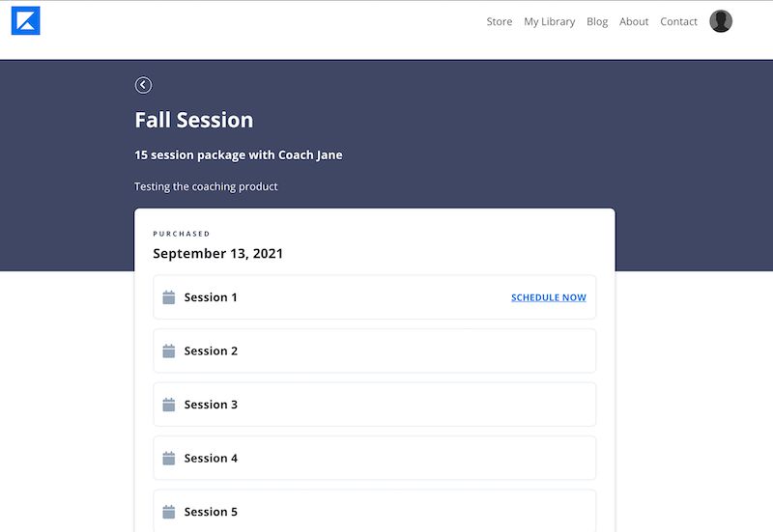
Task: Go back using the circled arrow icon
Action: (x=143, y=85)
